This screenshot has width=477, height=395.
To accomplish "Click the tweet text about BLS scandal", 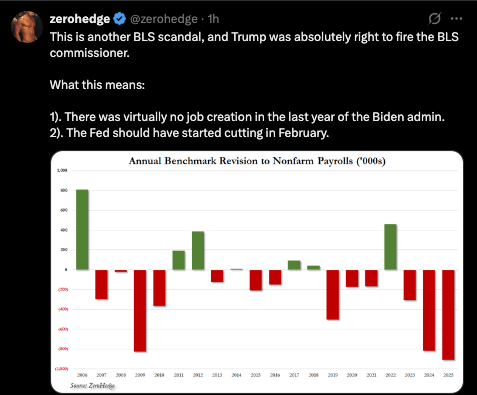I will (x=254, y=45).
